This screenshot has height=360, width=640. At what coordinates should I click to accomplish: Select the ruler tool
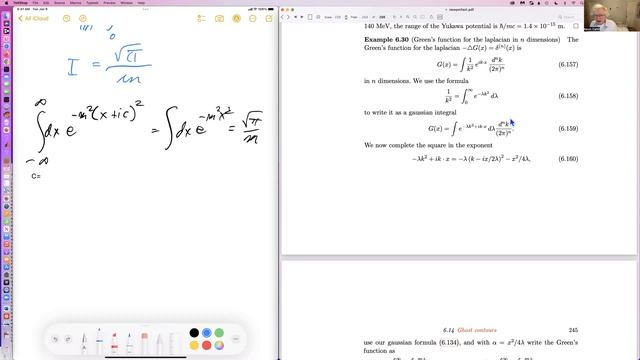click(x=173, y=343)
